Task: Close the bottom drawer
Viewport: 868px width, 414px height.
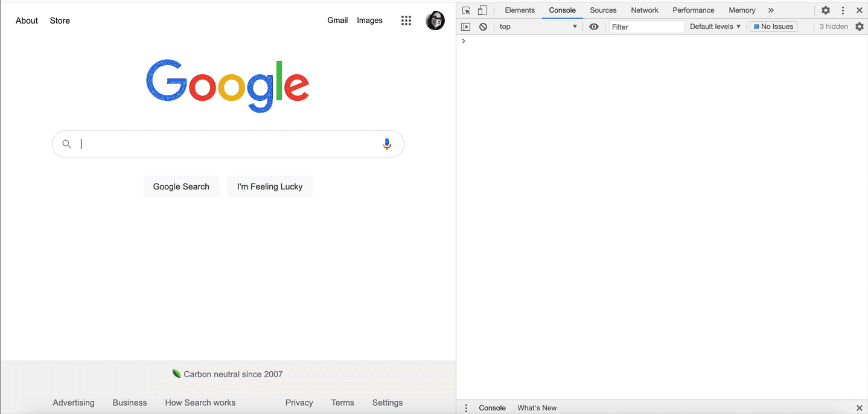Action: [860, 408]
